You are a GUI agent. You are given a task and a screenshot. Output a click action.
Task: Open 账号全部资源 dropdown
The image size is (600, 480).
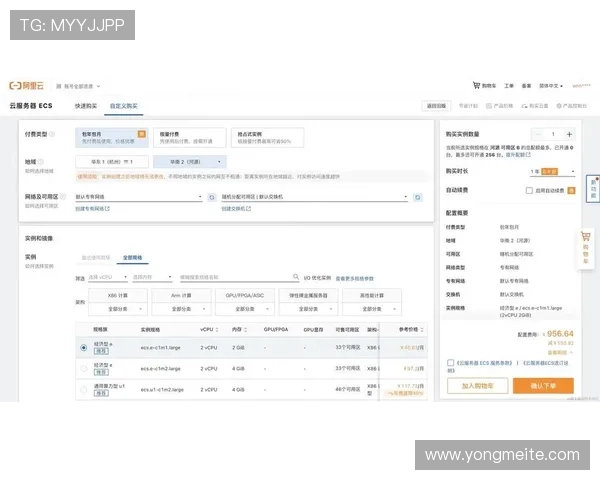pyautogui.click(x=78, y=86)
